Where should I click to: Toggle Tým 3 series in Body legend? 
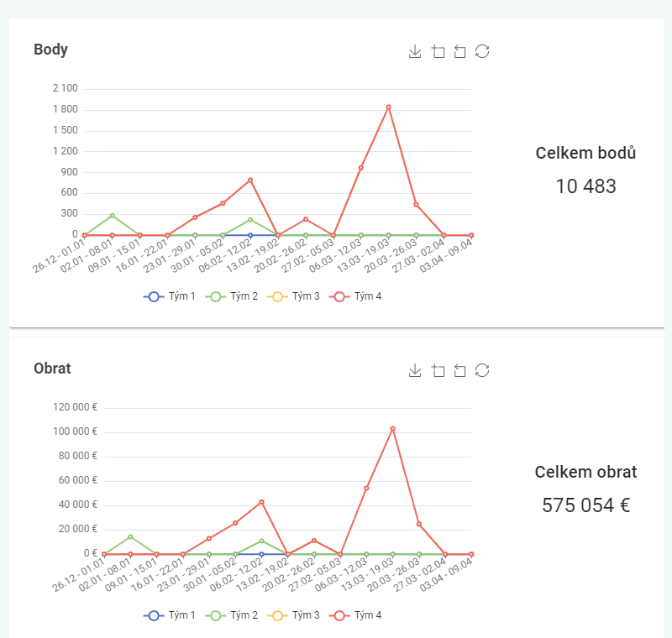[x=294, y=296]
